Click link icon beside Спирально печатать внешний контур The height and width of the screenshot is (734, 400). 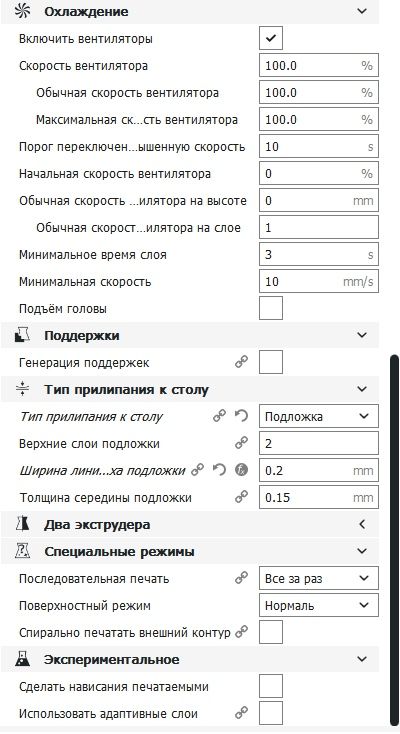pyautogui.click(x=241, y=632)
